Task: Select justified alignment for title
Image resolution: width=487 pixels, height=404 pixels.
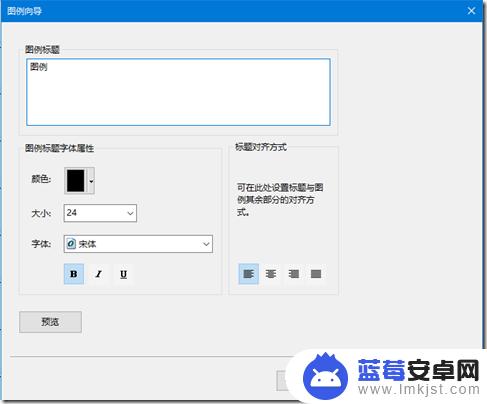Action: [316, 274]
